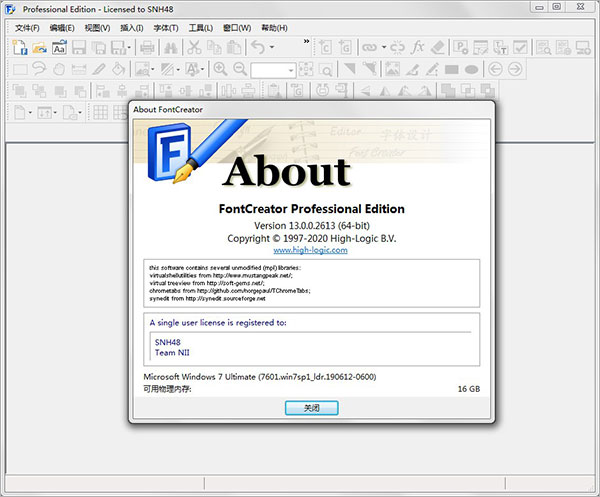Click the Paste clipboard icon
600x497 pixels.
234,47
